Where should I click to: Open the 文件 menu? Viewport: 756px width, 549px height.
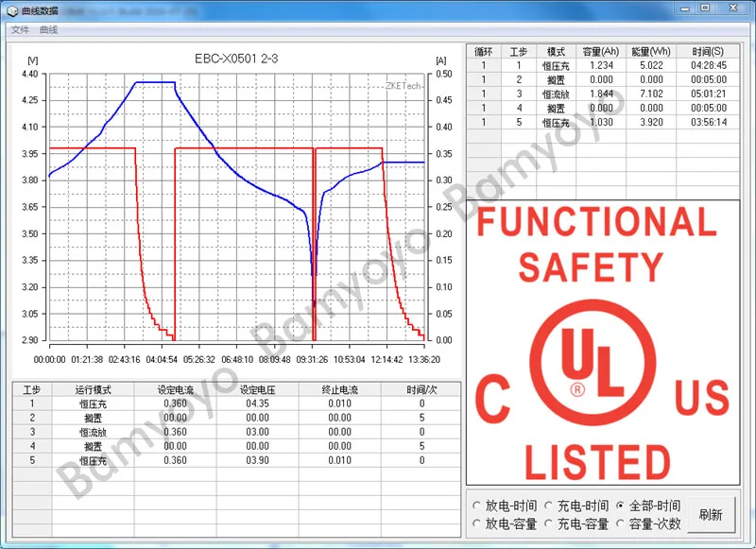click(20, 30)
